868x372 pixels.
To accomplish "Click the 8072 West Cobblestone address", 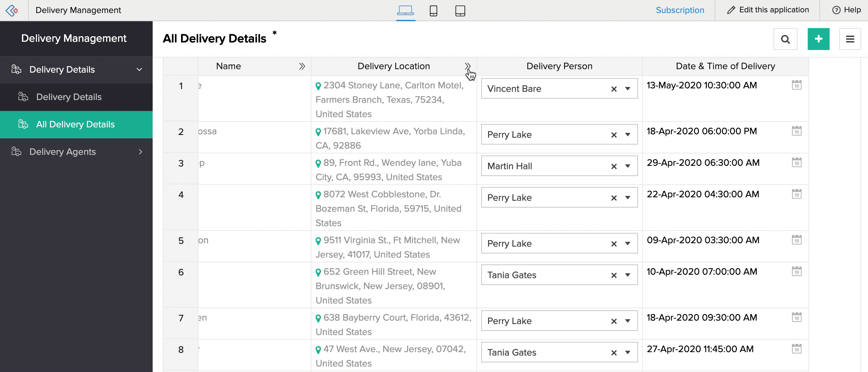I will point(389,209).
